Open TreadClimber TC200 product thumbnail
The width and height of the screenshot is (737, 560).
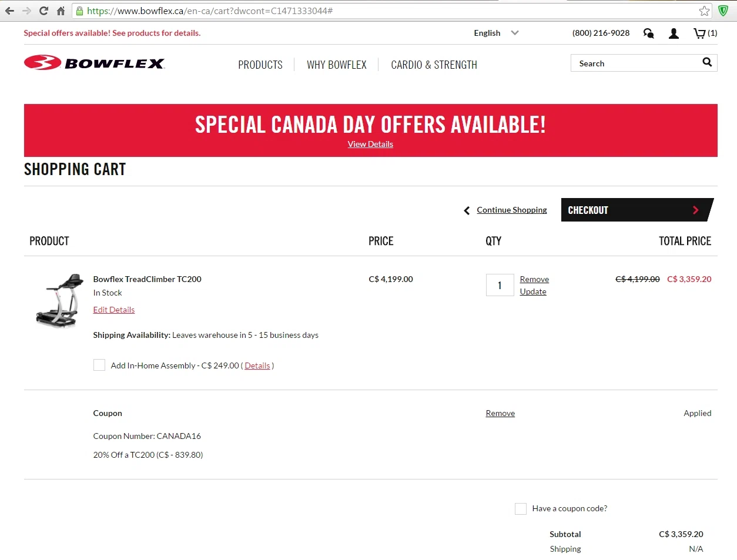click(x=59, y=300)
